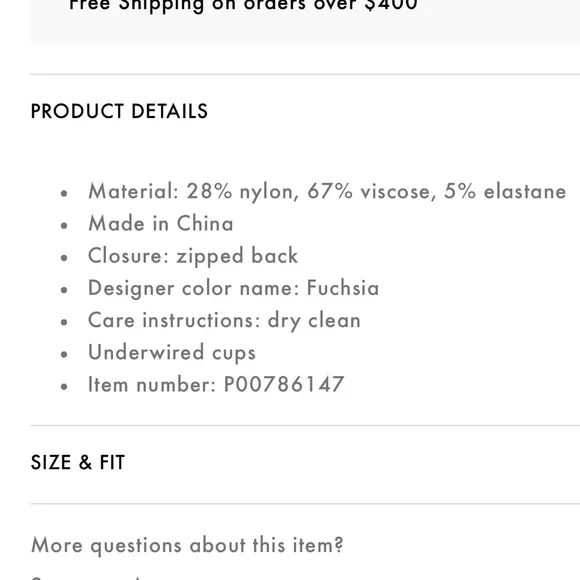
Task: Select the code P00786147
Action: [284, 384]
